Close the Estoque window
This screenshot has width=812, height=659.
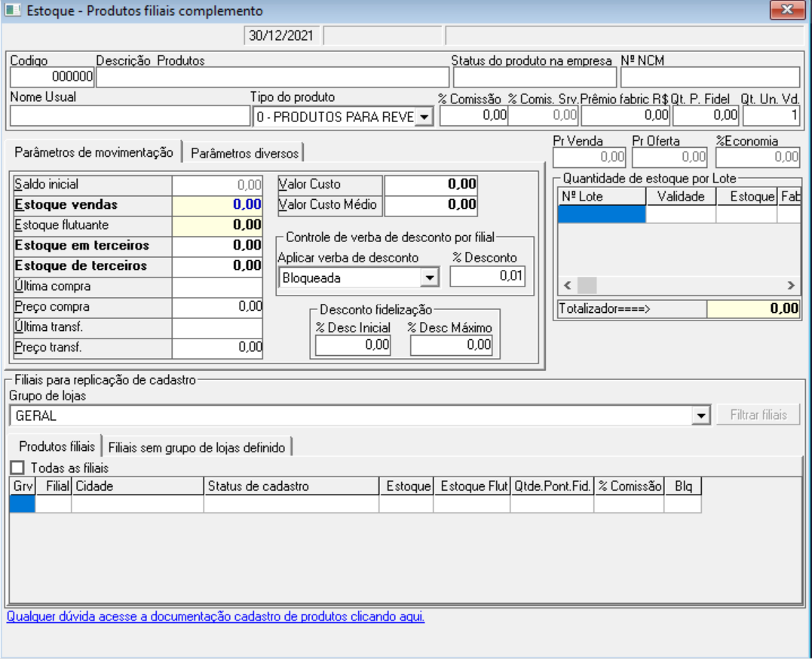tap(787, 10)
